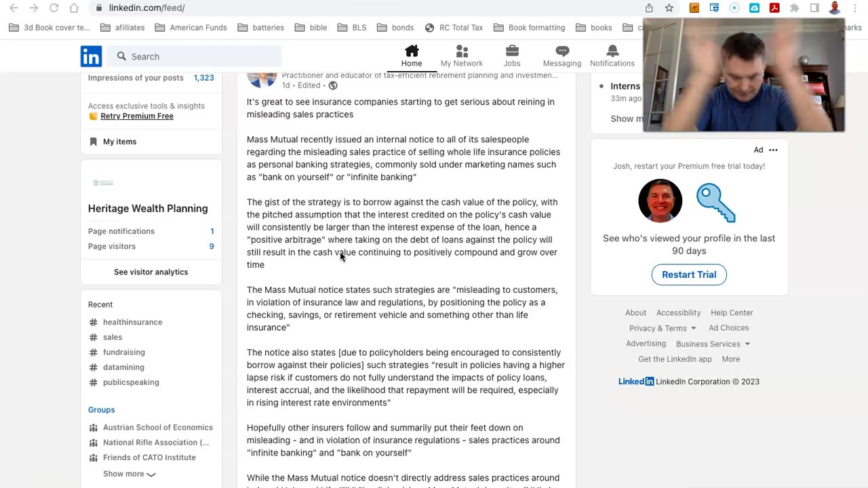Click the More footer link
The height and width of the screenshot is (488, 868).
pyautogui.click(x=731, y=359)
